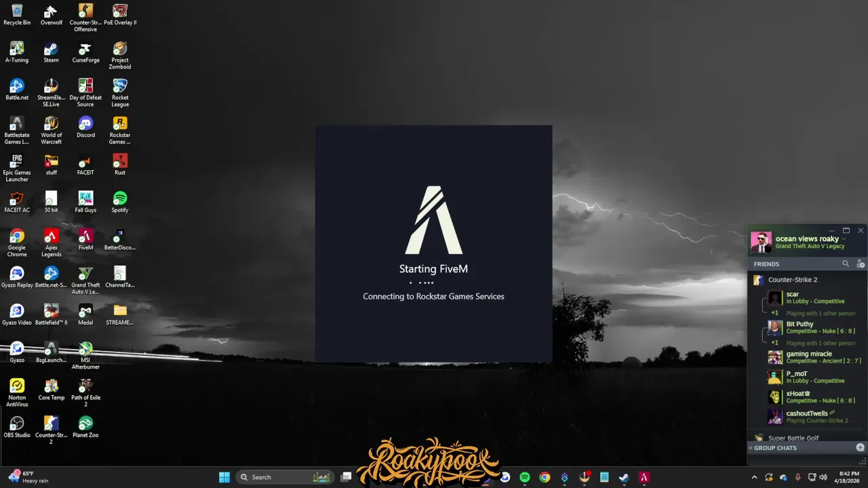
Task: Launch Spotify from the desktop icon
Action: tap(120, 202)
